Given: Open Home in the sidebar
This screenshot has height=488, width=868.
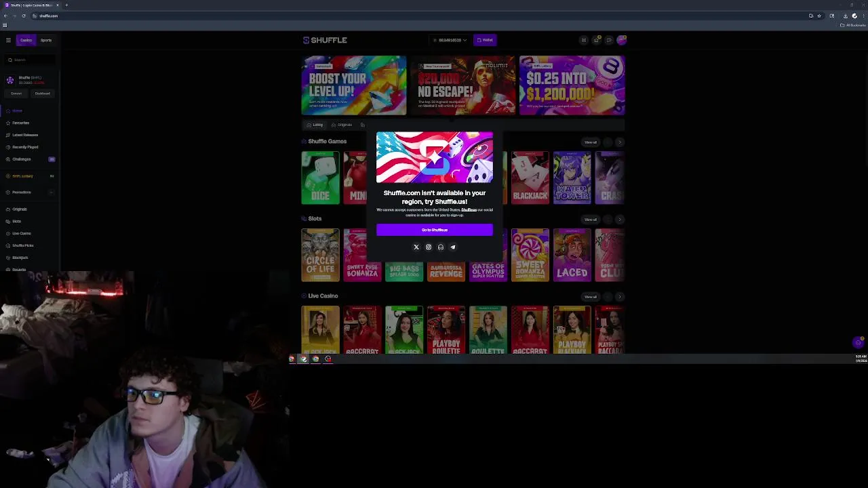Looking at the screenshot, I should click(x=17, y=110).
